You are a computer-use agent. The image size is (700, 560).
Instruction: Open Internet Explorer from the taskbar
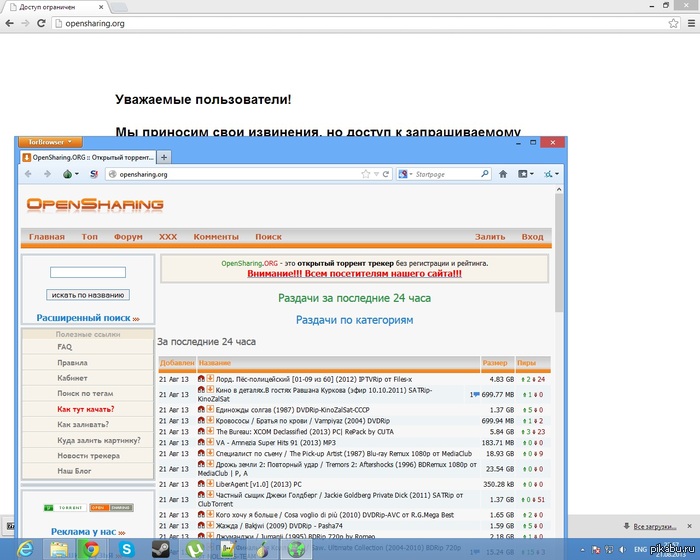[24, 548]
